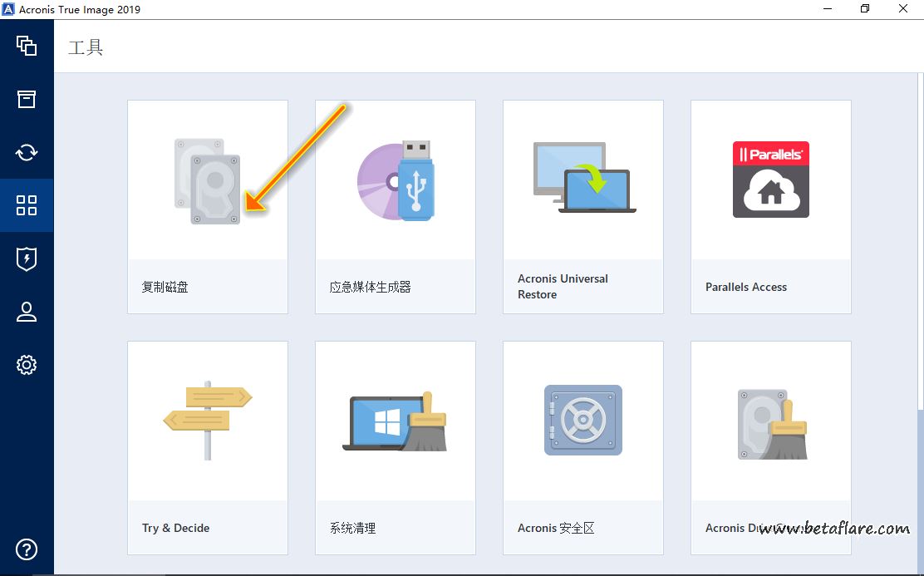924x576 pixels.
Task: Click the Acronis Universal Restore computers icon
Action: click(x=583, y=178)
